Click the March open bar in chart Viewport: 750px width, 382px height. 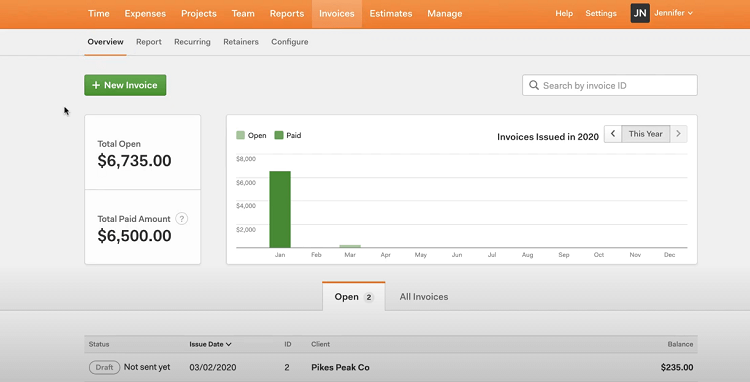tap(350, 246)
